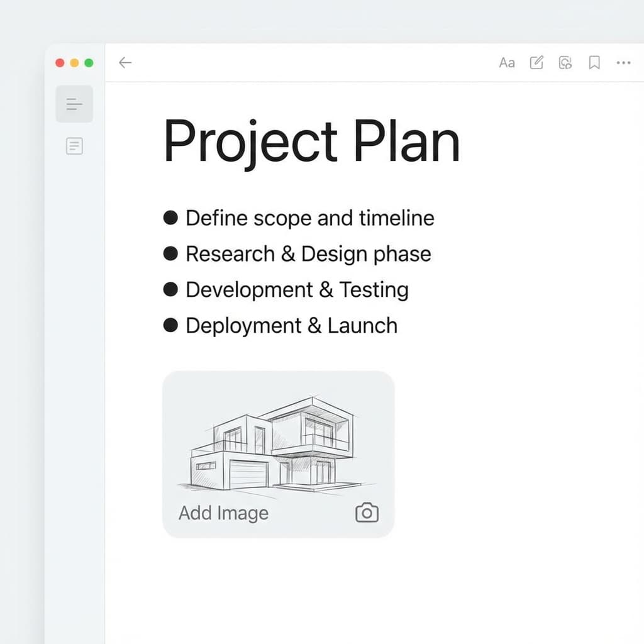
Task: Bookmark this note using the flag icon
Action: [594, 62]
